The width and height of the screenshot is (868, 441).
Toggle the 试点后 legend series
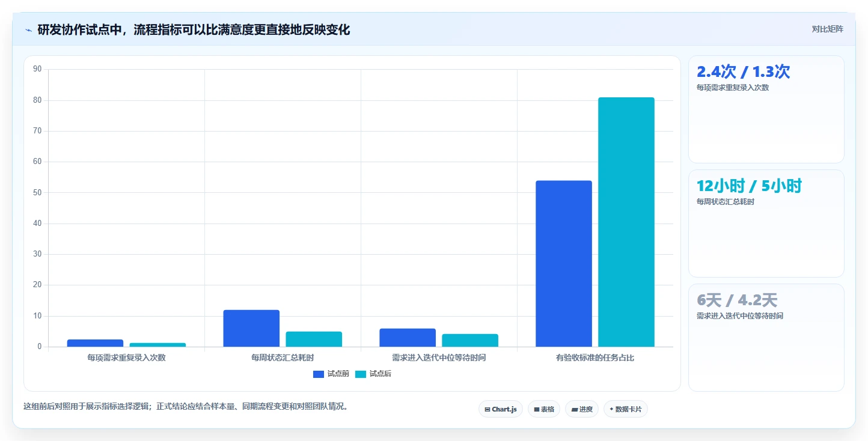tap(373, 374)
